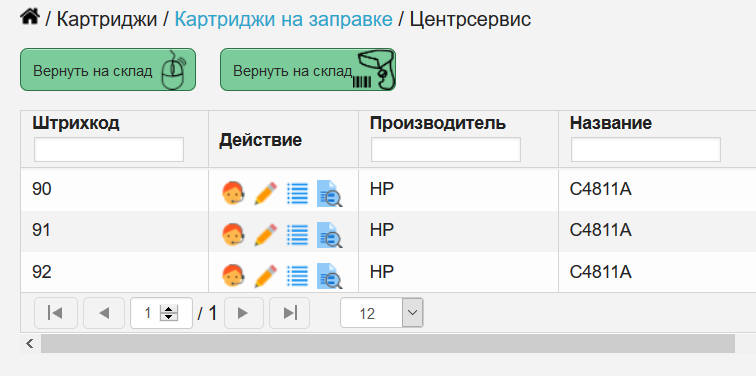Viewport: 756px width, 376px height.
Task: Focus the Производитель filter input
Action: (446, 149)
